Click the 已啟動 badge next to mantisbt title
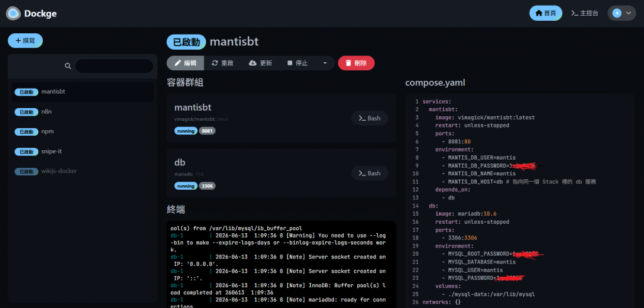Image resolution: width=644 pixels, height=308 pixels. click(x=186, y=42)
